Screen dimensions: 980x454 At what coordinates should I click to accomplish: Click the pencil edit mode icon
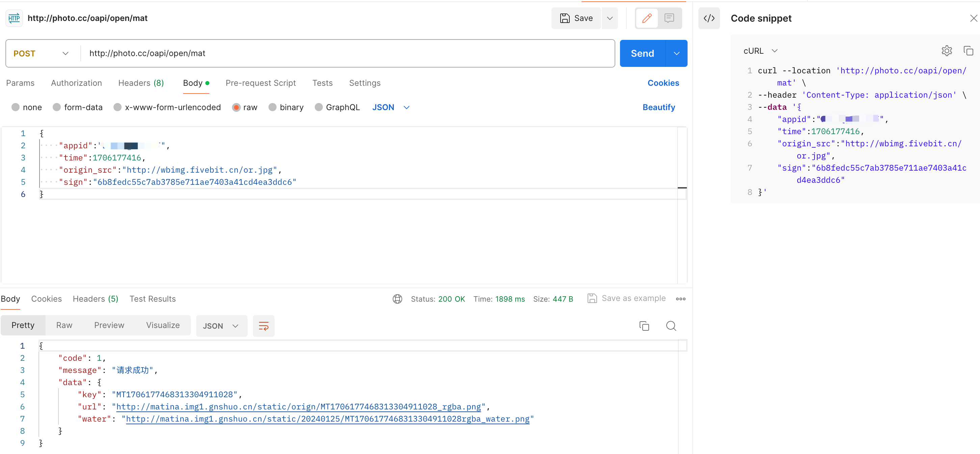coord(646,18)
